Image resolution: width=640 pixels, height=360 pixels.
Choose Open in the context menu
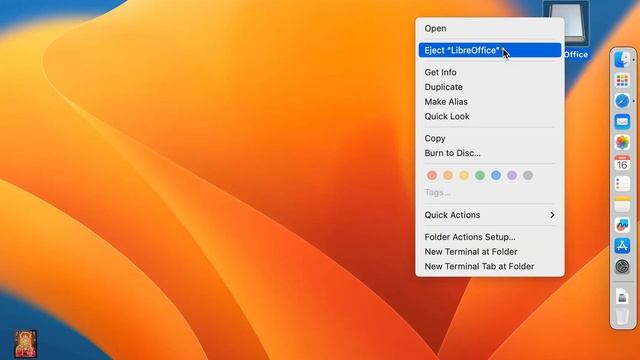[490, 29]
